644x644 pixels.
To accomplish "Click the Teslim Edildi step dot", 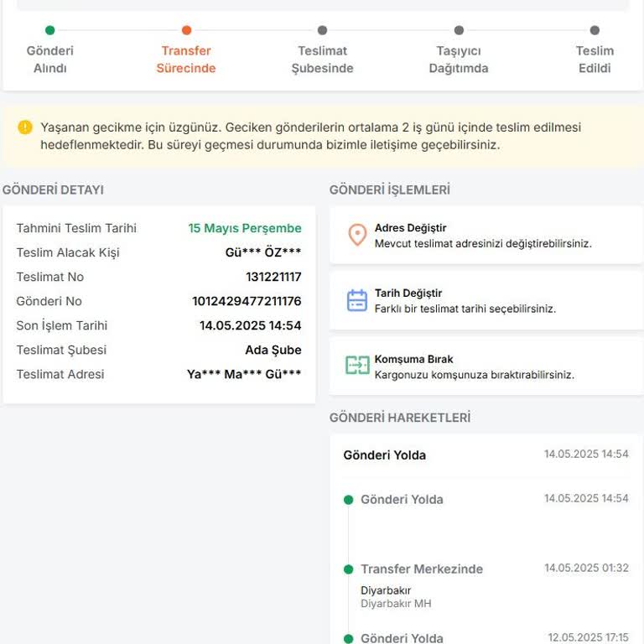I will point(595,30).
